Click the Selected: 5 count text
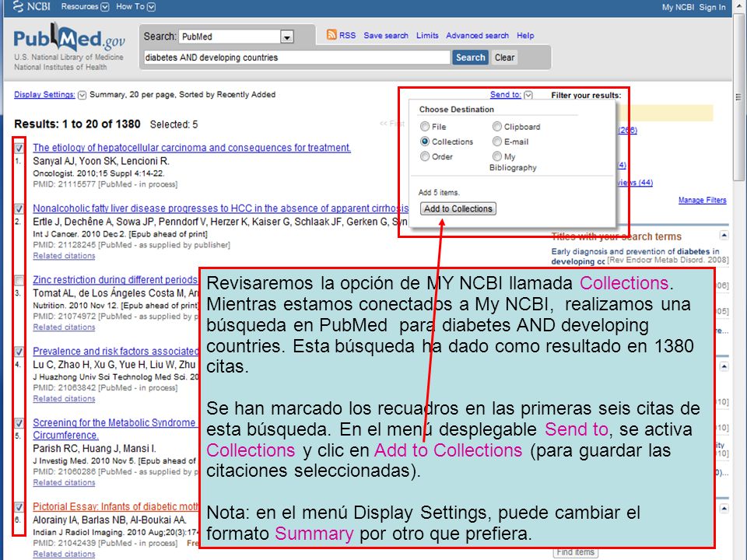747x560 pixels. pyautogui.click(x=174, y=124)
